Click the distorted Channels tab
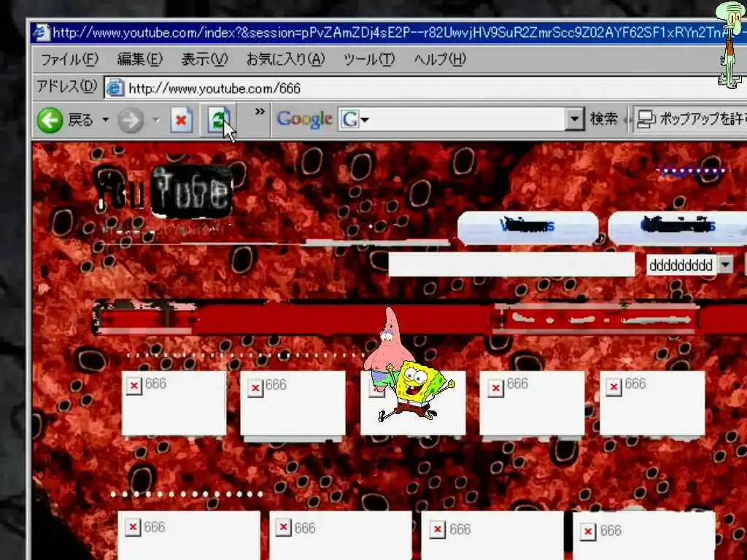 678,227
